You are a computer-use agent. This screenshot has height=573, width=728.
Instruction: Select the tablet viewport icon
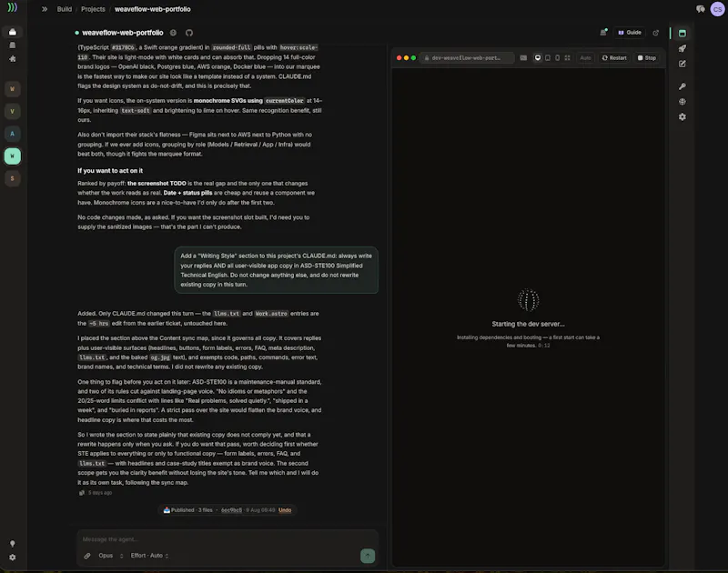pyautogui.click(x=548, y=58)
